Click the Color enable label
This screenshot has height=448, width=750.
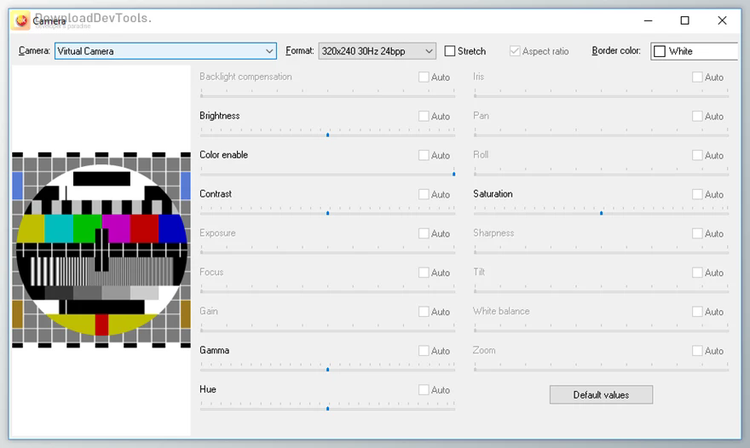[223, 154]
